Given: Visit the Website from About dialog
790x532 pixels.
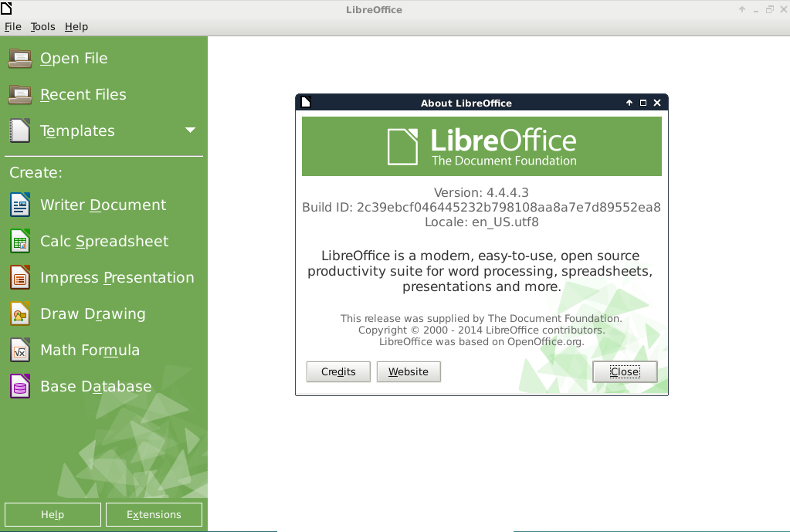Looking at the screenshot, I should pos(409,372).
